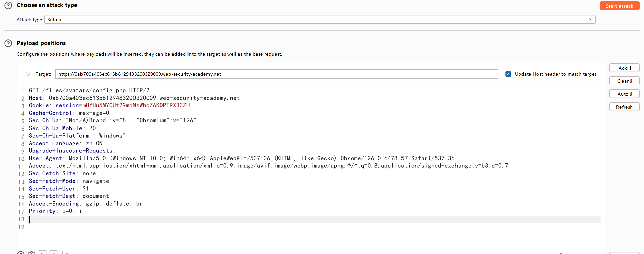The height and width of the screenshot is (254, 644).
Task: Click the target crosshair icon beside Target
Action: tap(28, 74)
